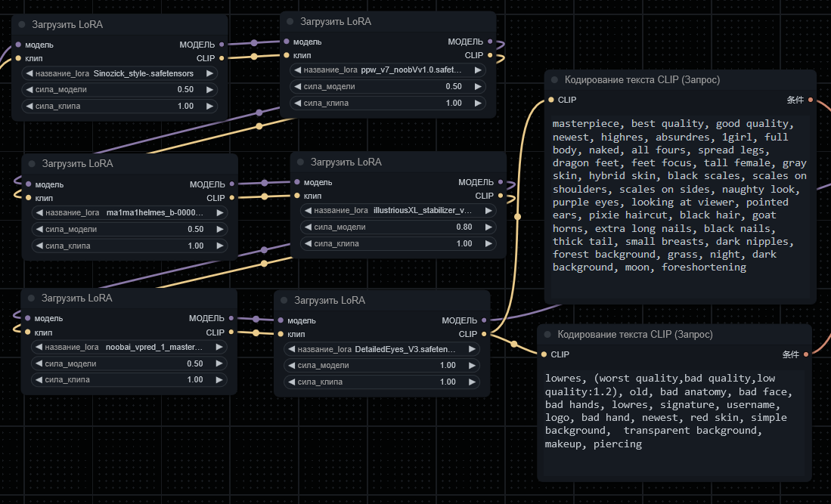Select next LoRA file after ppw_v7_noobVv1.0
831x504 pixels.
478,70
